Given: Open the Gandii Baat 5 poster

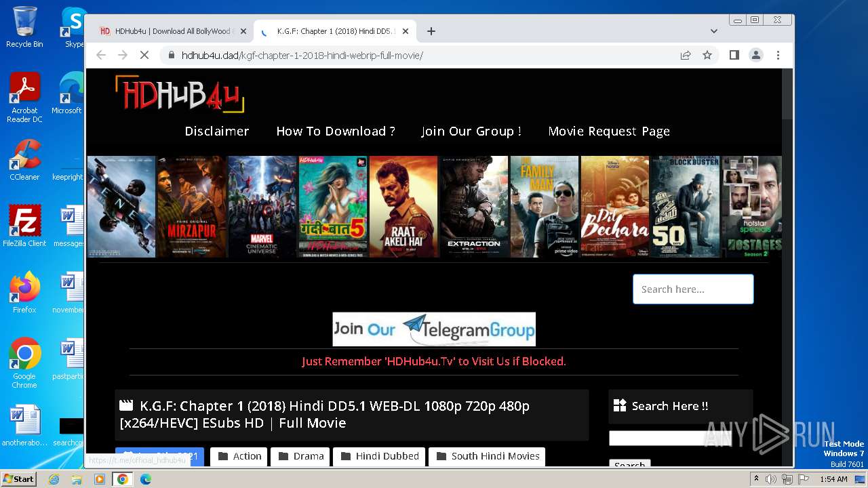Looking at the screenshot, I should (333, 207).
